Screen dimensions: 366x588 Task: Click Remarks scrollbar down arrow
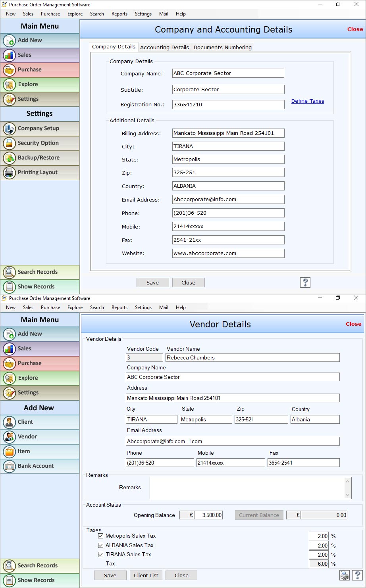(348, 495)
